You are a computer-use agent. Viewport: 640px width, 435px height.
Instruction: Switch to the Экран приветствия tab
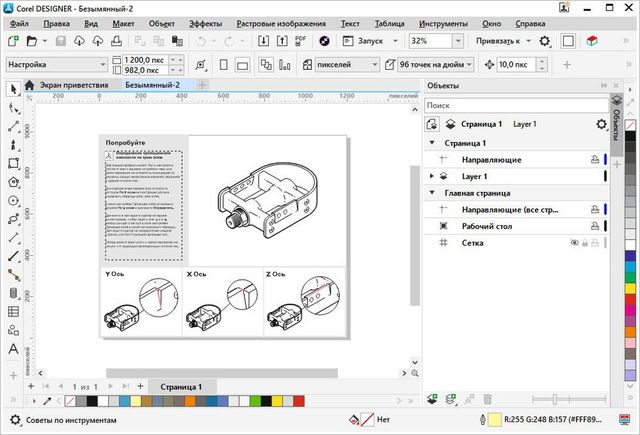tap(71, 85)
